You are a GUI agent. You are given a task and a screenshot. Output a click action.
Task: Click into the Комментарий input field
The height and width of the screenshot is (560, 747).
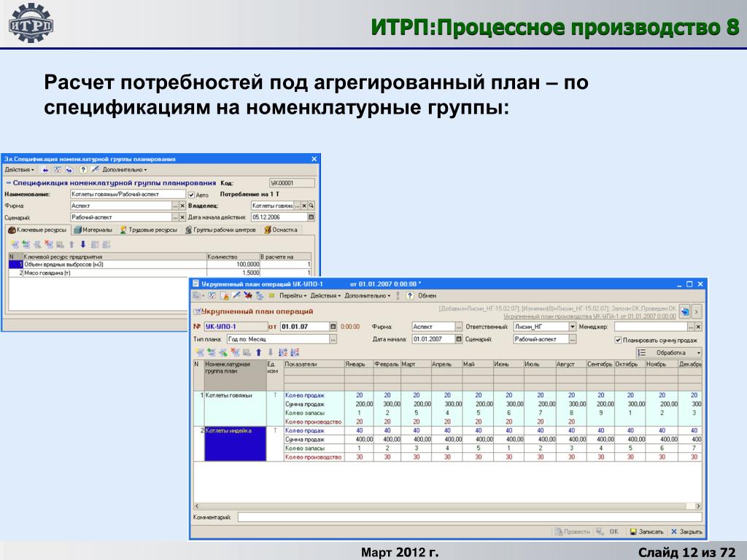[470, 517]
